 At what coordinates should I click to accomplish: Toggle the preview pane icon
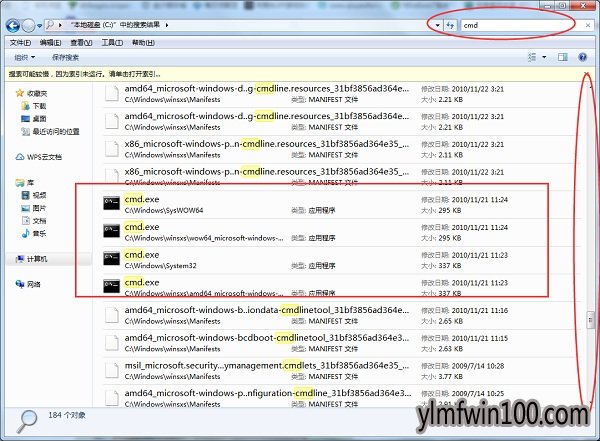(x=562, y=57)
